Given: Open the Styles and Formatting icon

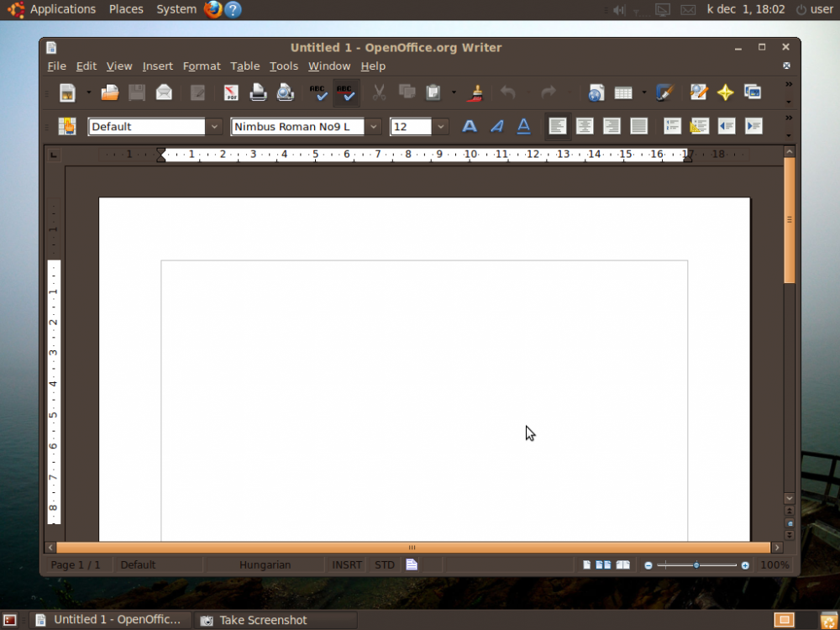Looking at the screenshot, I should [67, 126].
